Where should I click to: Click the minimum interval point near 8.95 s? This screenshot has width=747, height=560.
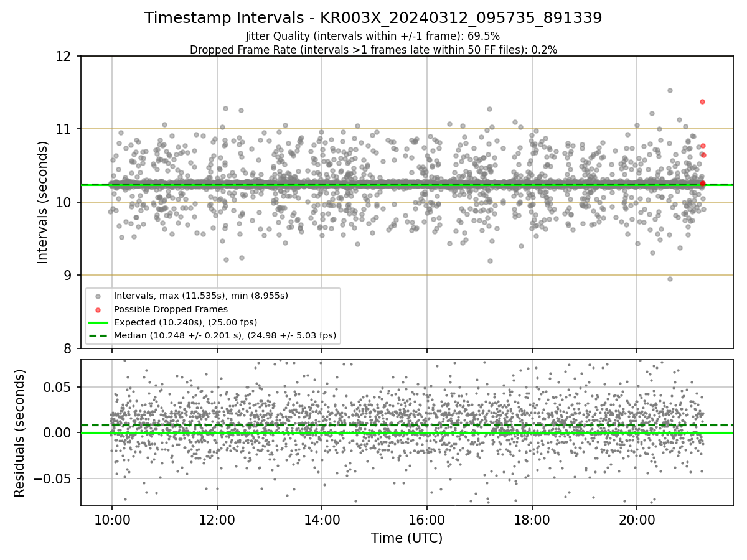pyautogui.click(x=670, y=279)
